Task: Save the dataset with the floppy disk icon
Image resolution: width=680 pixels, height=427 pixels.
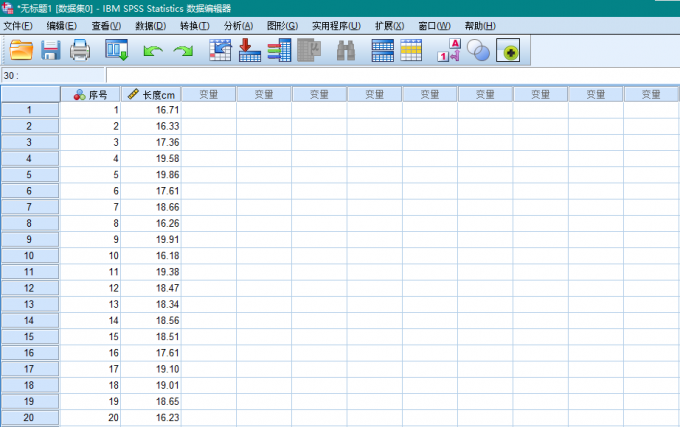Action: click(x=50, y=49)
